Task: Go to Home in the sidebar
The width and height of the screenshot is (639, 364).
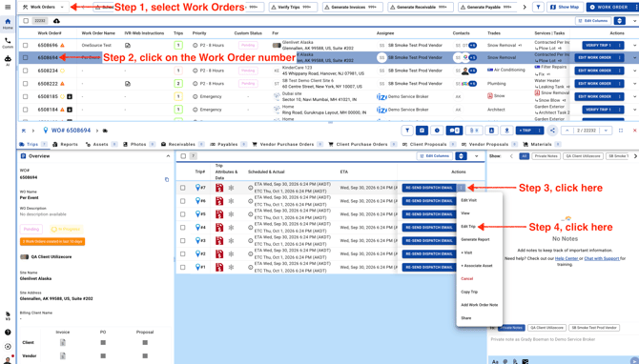Action: pyautogui.click(x=8, y=24)
